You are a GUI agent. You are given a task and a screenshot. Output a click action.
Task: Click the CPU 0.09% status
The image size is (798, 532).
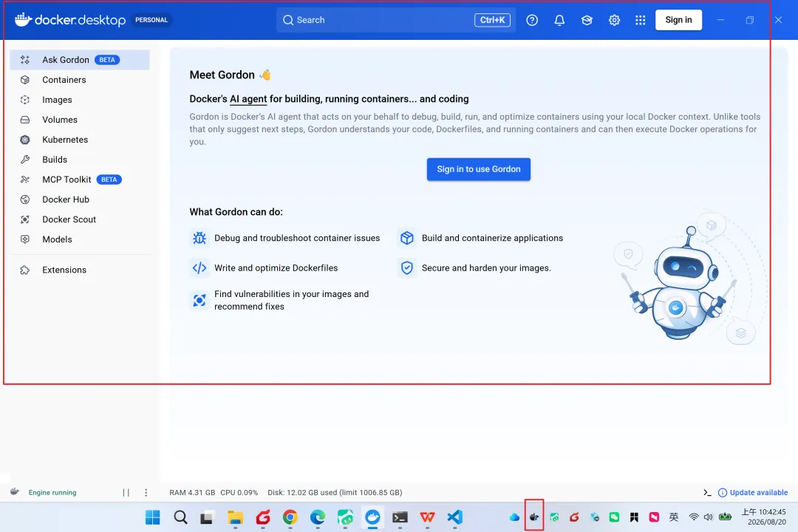tap(239, 492)
